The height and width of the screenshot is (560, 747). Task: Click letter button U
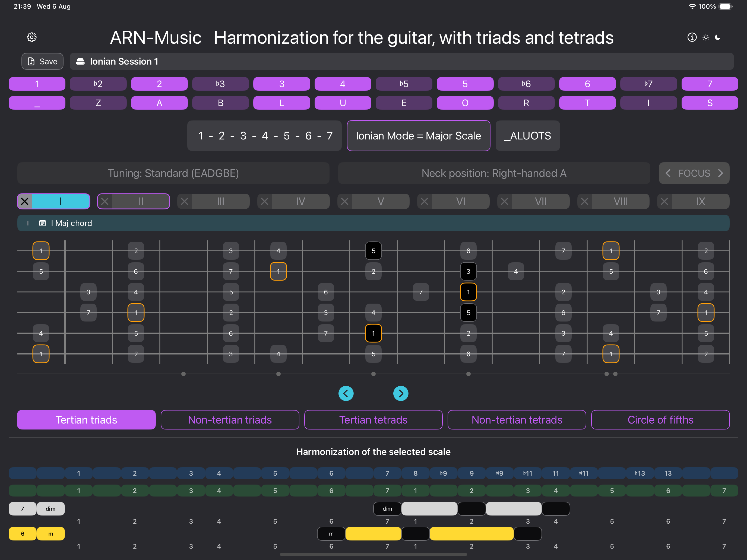pyautogui.click(x=343, y=103)
